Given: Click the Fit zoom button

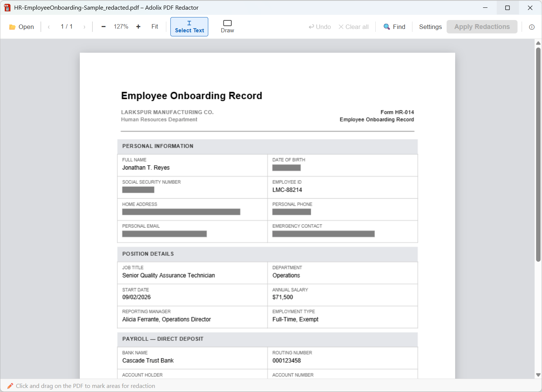Looking at the screenshot, I should tap(155, 27).
